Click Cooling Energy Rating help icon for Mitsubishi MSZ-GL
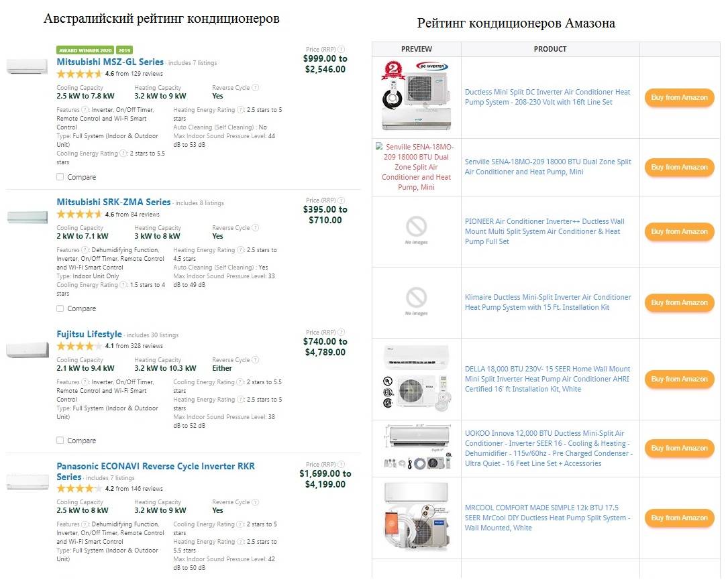Screen dimensions: 728x582 (123, 154)
